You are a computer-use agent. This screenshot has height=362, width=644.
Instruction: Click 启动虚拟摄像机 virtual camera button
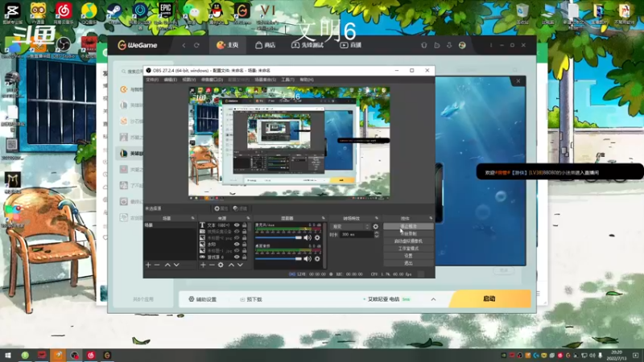(408, 241)
